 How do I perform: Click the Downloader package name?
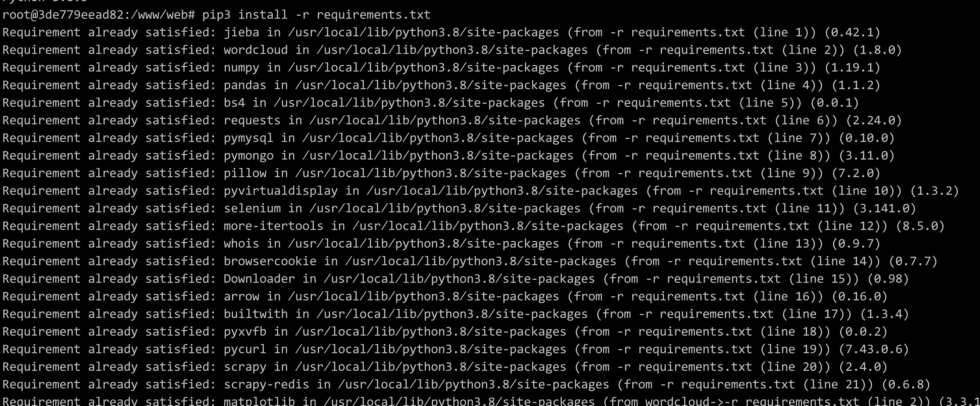(259, 278)
